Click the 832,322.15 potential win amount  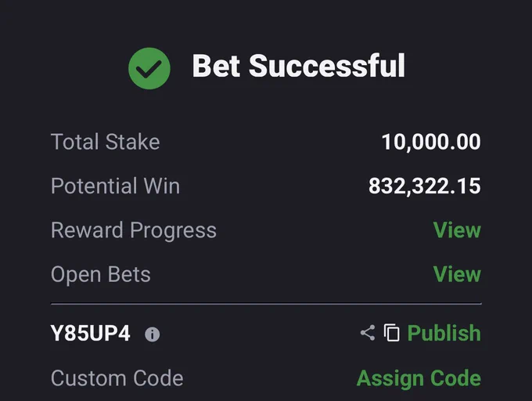click(x=425, y=186)
